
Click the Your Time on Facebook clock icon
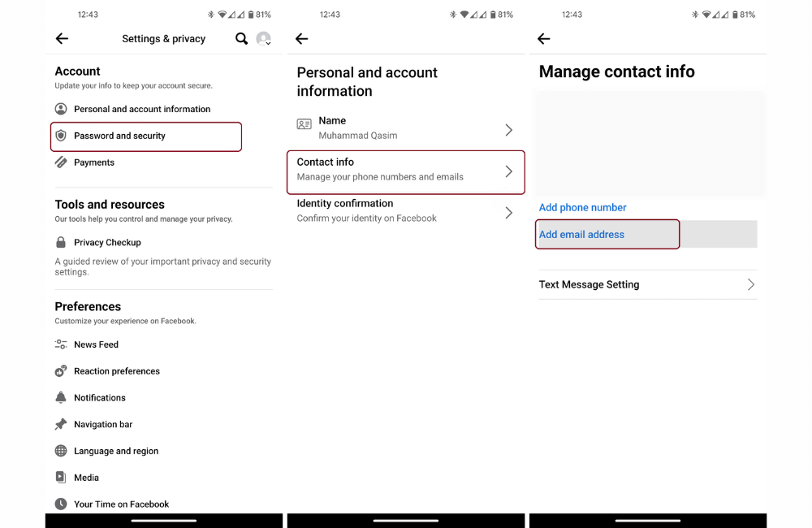[x=61, y=504]
